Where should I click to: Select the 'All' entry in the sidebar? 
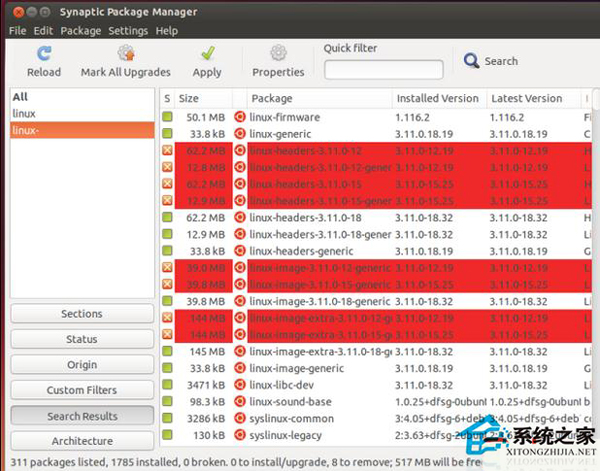pos(82,97)
